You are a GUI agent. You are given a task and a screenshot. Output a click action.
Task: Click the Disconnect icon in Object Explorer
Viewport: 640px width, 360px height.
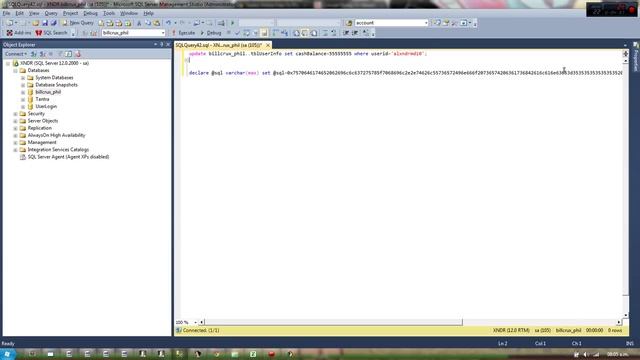pos(42,54)
